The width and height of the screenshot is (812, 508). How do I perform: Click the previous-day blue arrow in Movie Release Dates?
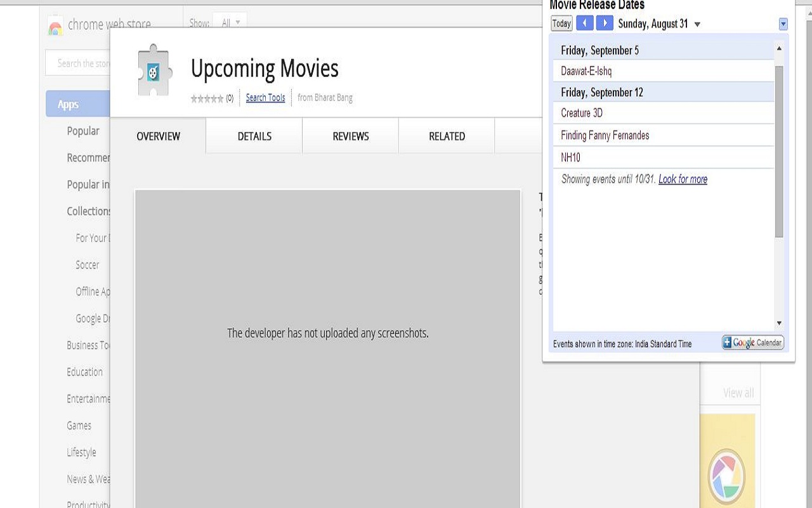pos(584,23)
